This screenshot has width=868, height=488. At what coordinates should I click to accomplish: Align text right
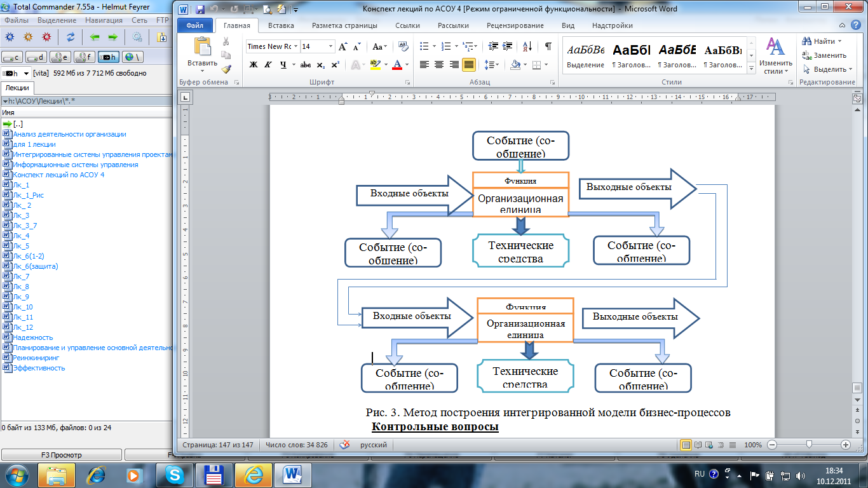point(454,65)
